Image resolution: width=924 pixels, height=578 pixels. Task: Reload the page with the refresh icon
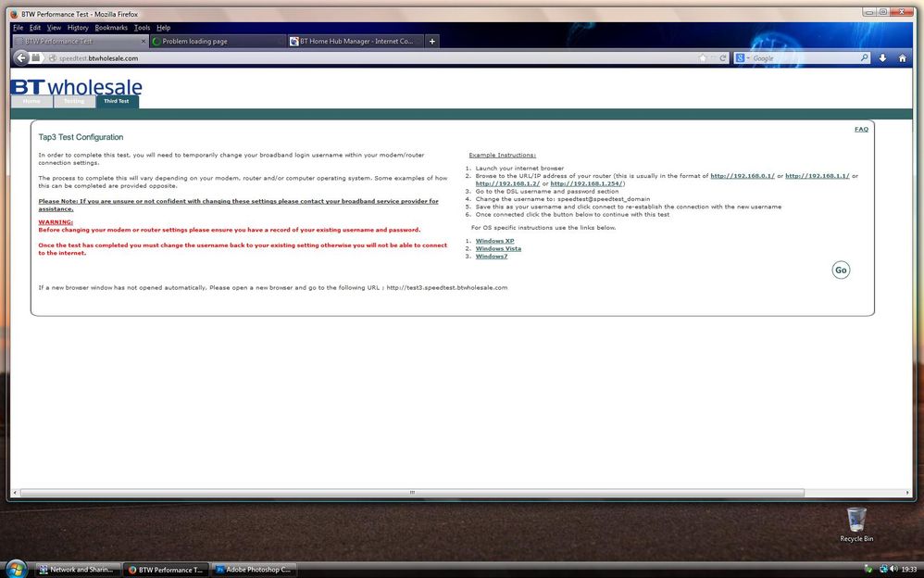(x=723, y=57)
